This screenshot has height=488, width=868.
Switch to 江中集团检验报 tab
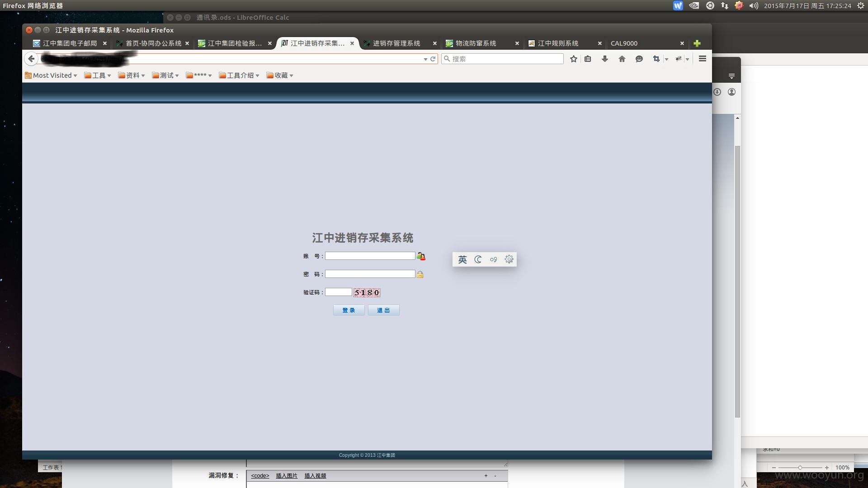click(x=235, y=43)
